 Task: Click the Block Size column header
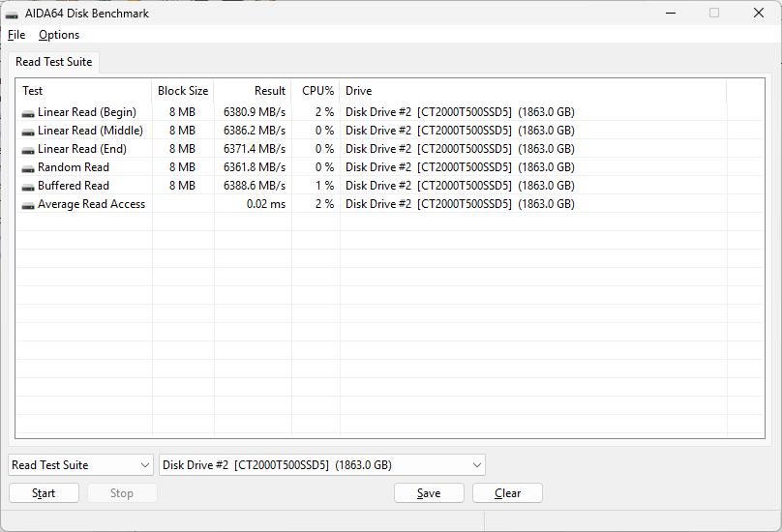pyautogui.click(x=183, y=91)
